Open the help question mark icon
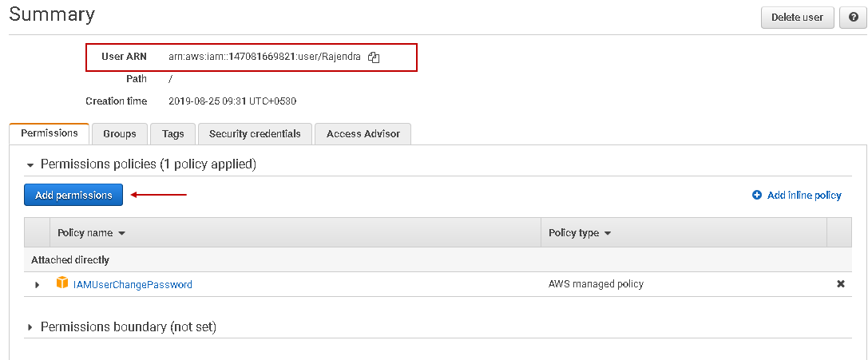 (x=854, y=17)
